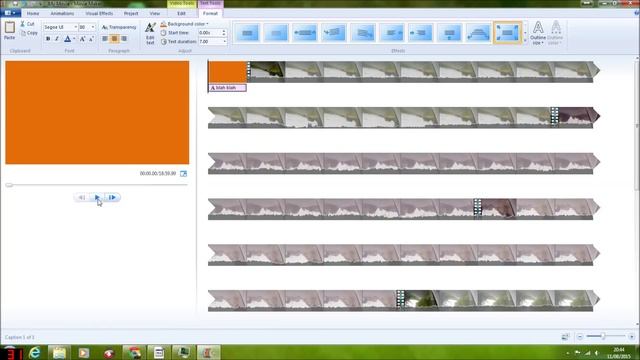Switch to the Animations tab
This screenshot has height=360, width=640.
click(62, 13)
